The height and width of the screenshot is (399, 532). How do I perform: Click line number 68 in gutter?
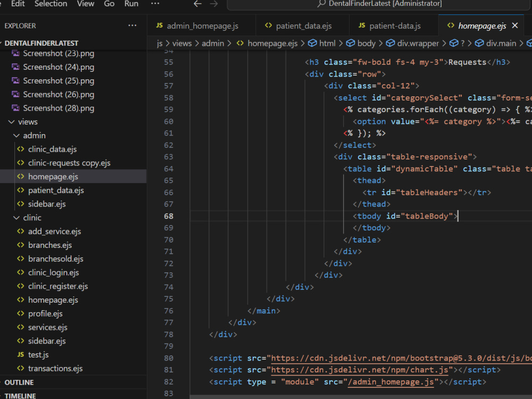click(x=169, y=216)
